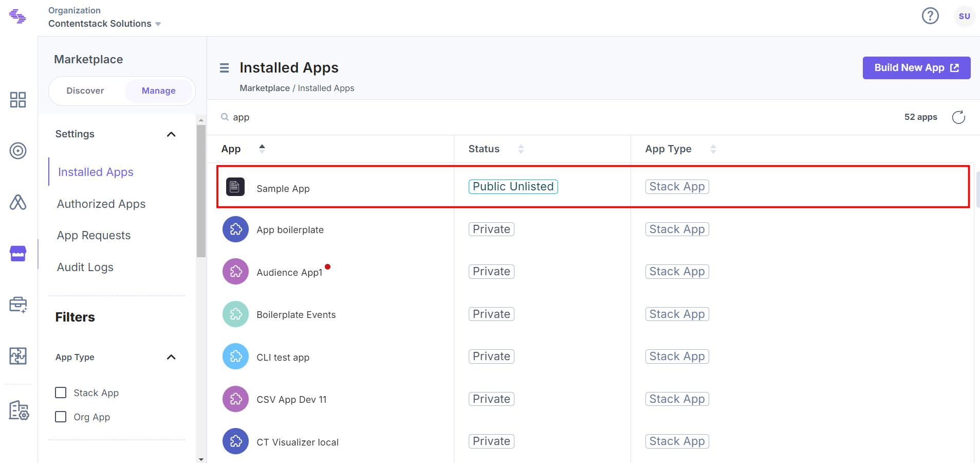The image size is (980, 463).
Task: Click the Build New App button
Action: pyautogui.click(x=916, y=68)
